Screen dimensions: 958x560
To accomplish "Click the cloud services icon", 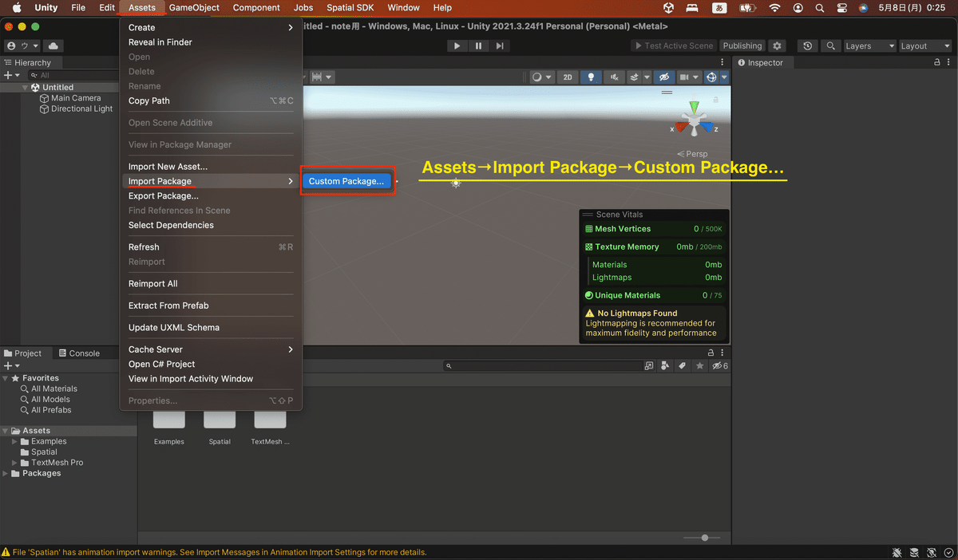I will coord(53,46).
